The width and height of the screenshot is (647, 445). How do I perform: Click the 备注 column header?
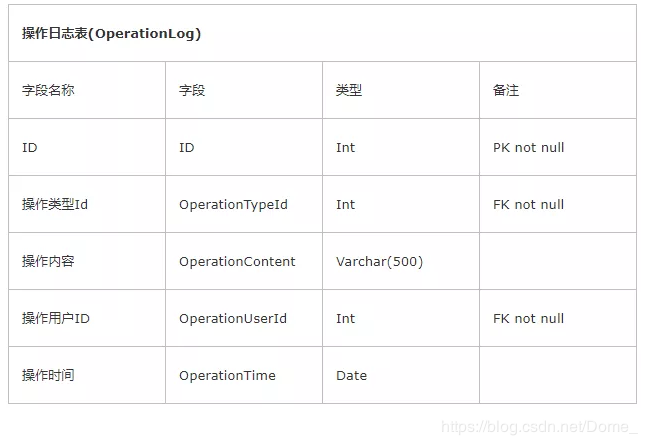pos(506,90)
